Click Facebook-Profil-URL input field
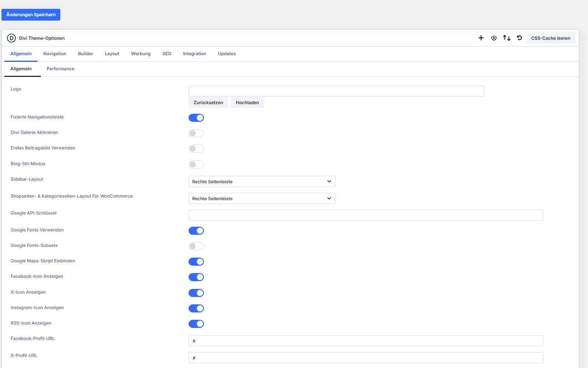The image size is (588, 368). pyautogui.click(x=366, y=341)
